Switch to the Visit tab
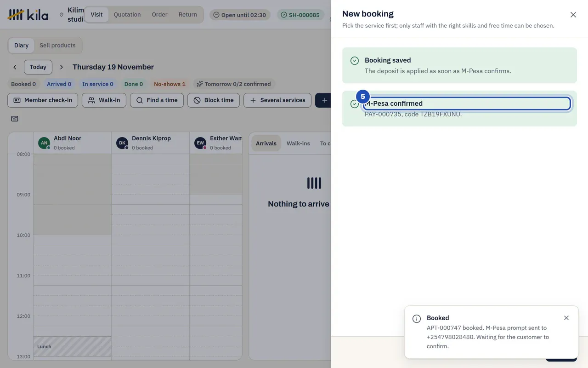This screenshot has width=588, height=368. [96, 15]
